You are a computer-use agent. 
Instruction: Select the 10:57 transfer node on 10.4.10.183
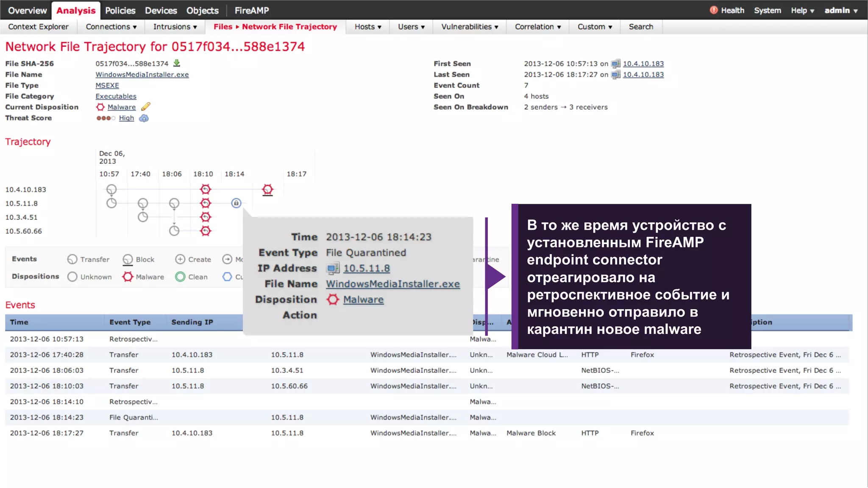point(111,189)
